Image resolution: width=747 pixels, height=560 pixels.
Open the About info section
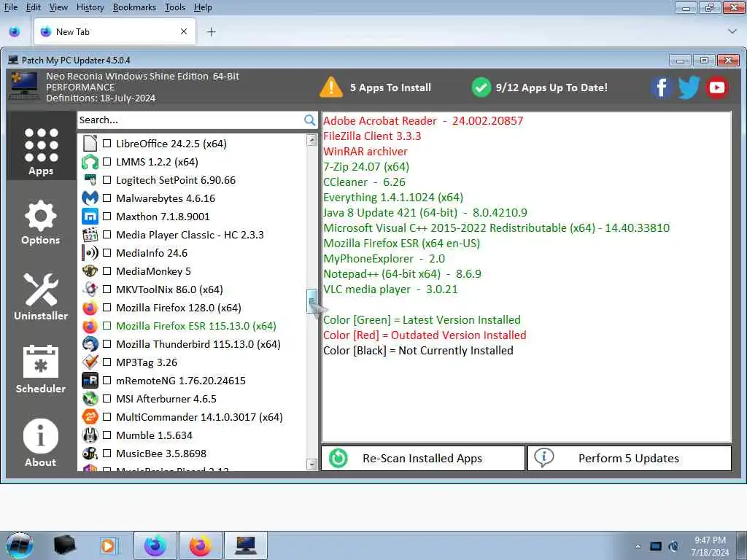[41, 443]
